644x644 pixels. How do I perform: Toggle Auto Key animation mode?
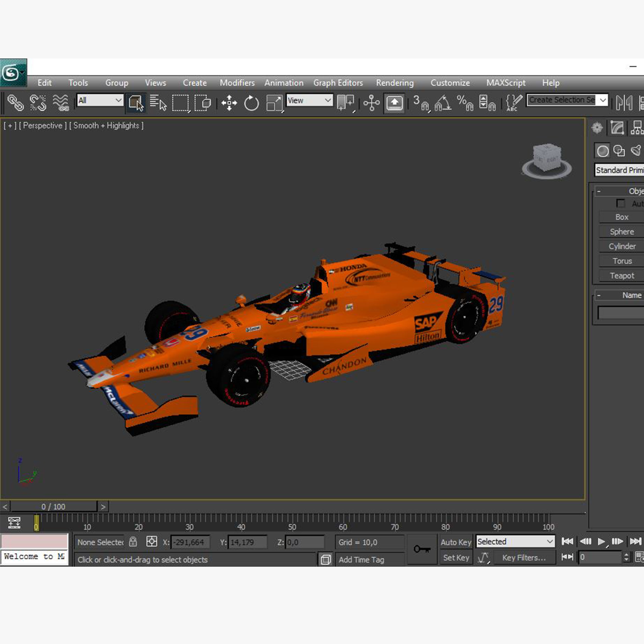click(456, 542)
